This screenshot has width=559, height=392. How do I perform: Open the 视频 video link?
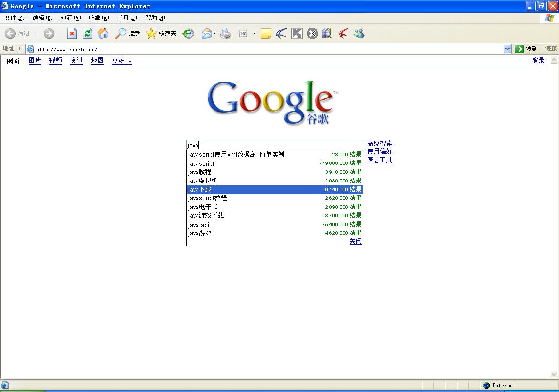pos(56,61)
